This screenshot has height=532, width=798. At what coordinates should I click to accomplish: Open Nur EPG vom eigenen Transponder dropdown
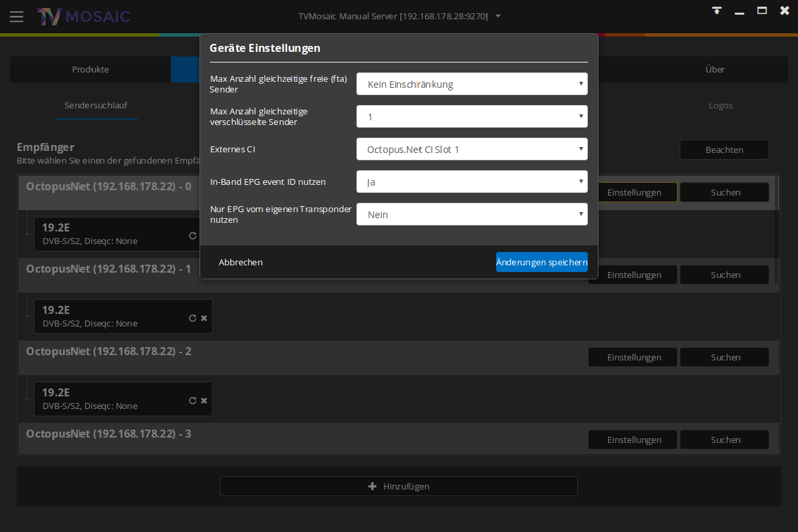[472, 214]
